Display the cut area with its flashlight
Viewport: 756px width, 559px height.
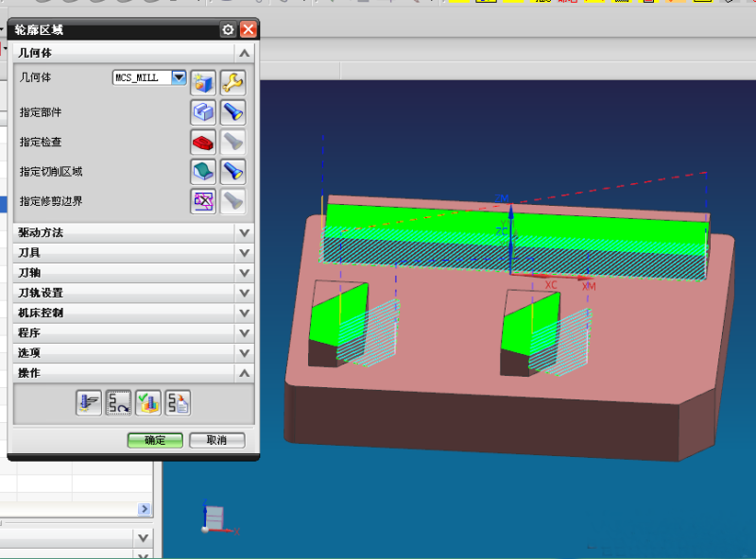(232, 171)
